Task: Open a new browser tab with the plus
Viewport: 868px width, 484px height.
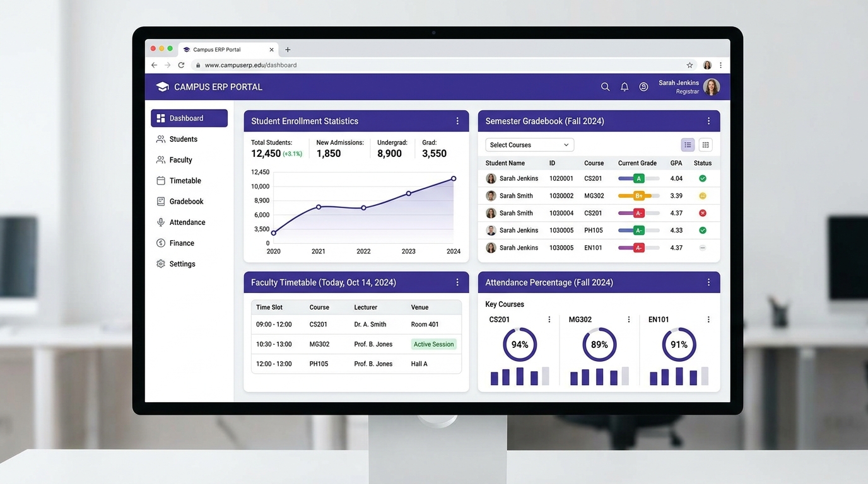Action: click(x=288, y=50)
